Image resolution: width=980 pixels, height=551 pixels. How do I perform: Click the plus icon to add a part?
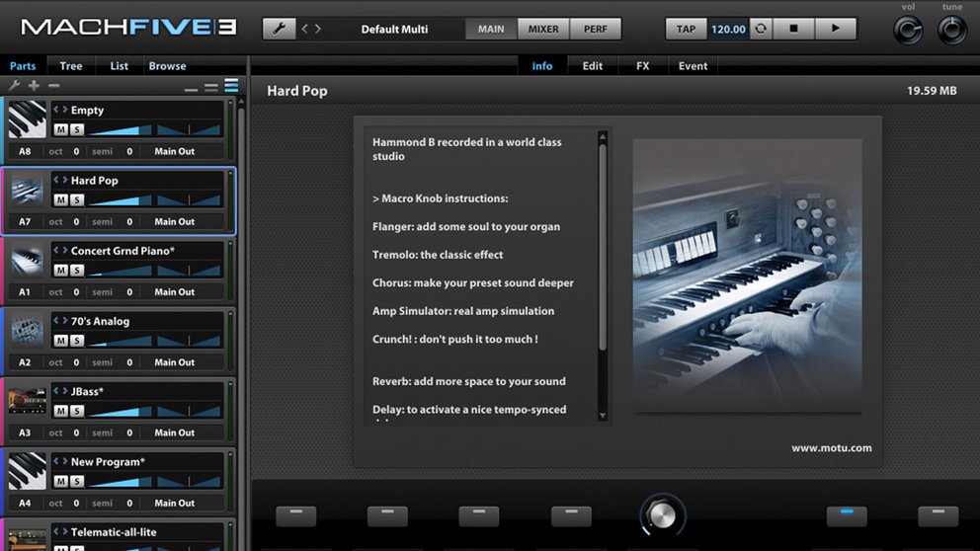pos(34,87)
